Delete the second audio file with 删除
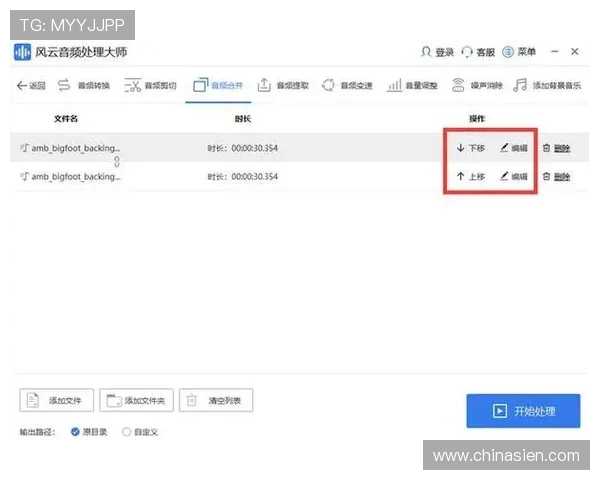The height and width of the screenshot is (480, 600). [x=556, y=176]
